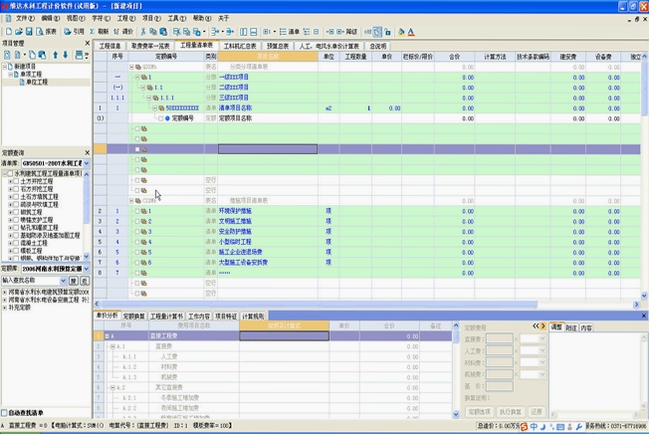Open the red font color tool
The image size is (649, 434).
(x=411, y=31)
